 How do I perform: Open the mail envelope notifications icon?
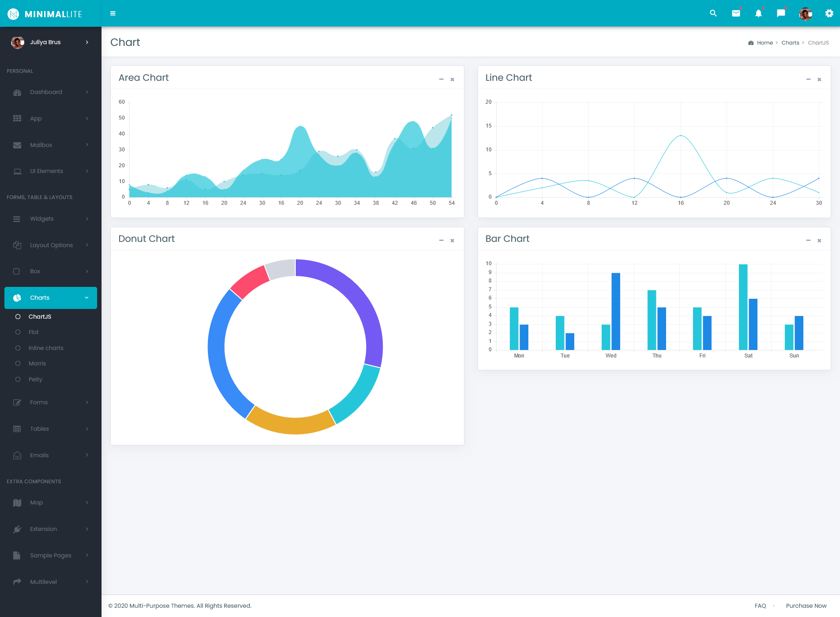pos(736,13)
